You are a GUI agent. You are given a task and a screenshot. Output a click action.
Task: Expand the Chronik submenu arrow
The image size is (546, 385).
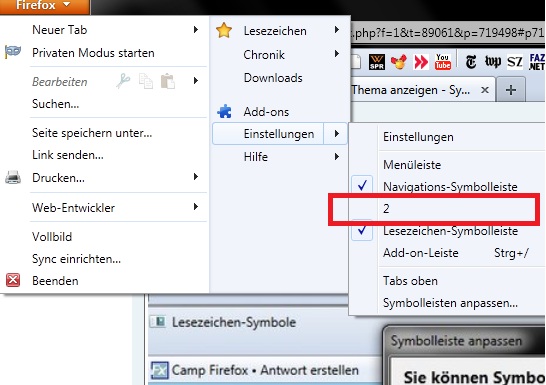tap(337, 54)
